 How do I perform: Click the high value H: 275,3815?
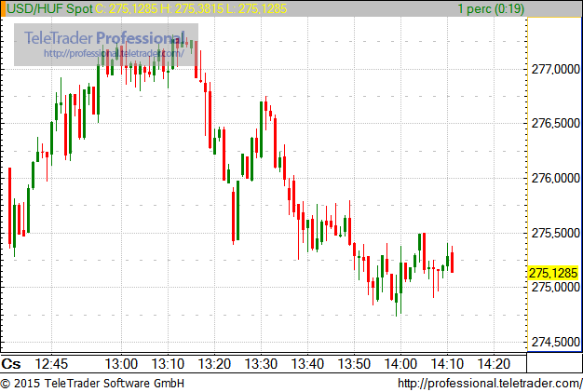tap(192, 8)
